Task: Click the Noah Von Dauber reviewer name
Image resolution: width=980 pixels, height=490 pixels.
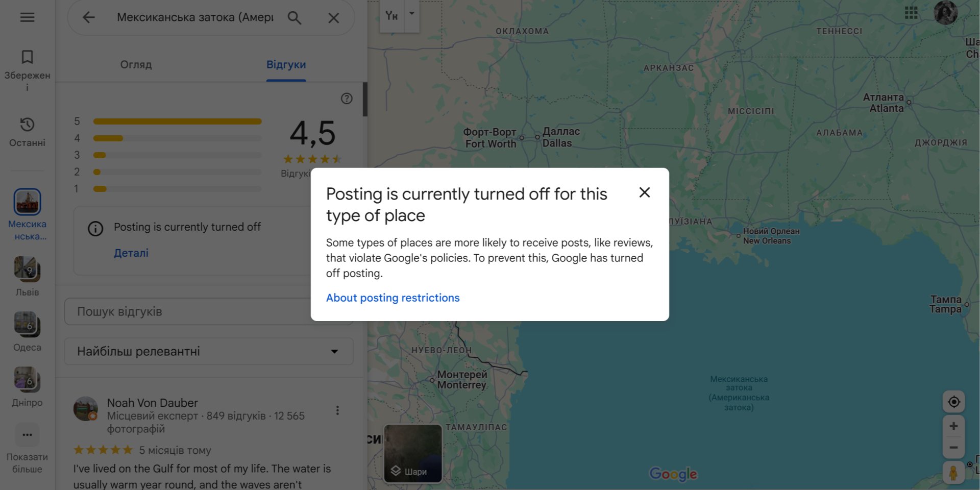Action: tap(152, 403)
